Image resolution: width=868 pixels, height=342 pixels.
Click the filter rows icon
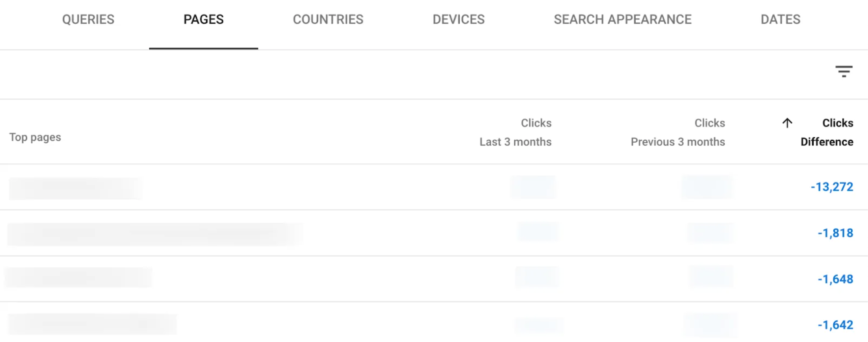tap(844, 71)
